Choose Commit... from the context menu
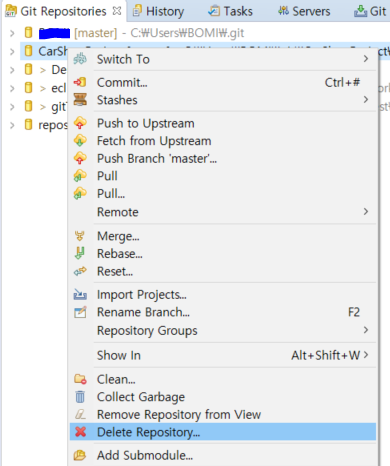390x466 pixels. pos(223,82)
